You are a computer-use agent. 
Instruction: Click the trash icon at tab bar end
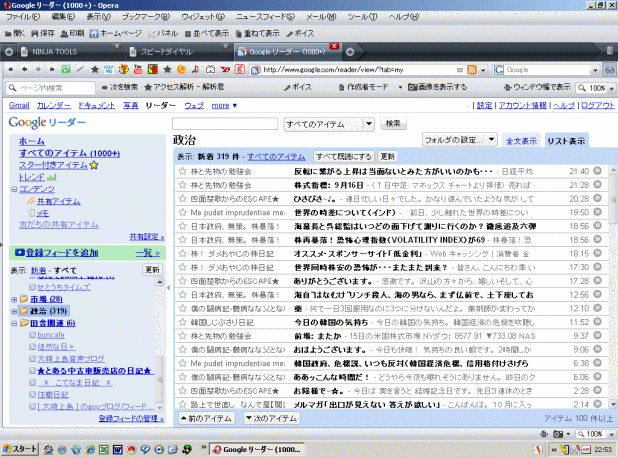click(609, 50)
